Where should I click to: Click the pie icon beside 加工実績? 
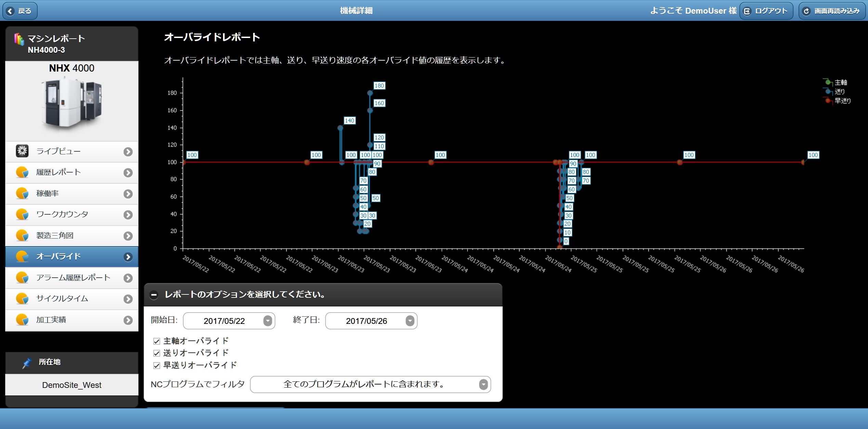click(22, 320)
